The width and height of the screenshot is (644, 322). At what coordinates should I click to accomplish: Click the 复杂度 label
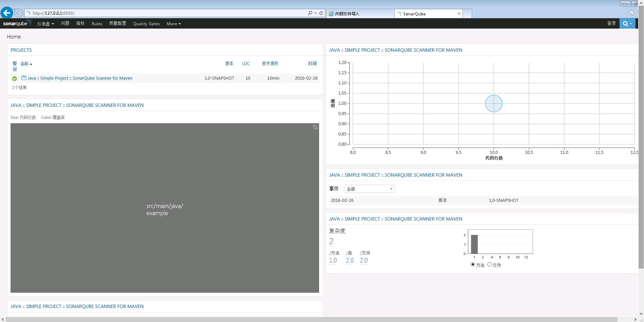coord(337,231)
